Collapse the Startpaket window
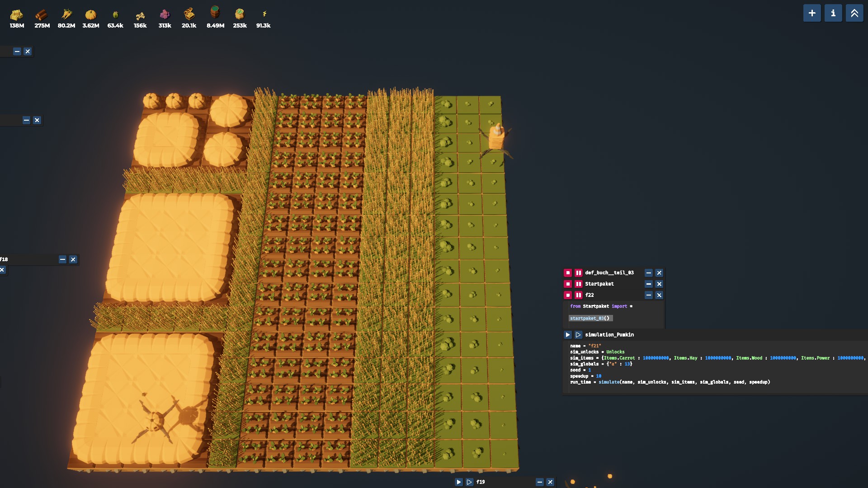 coord(648,284)
